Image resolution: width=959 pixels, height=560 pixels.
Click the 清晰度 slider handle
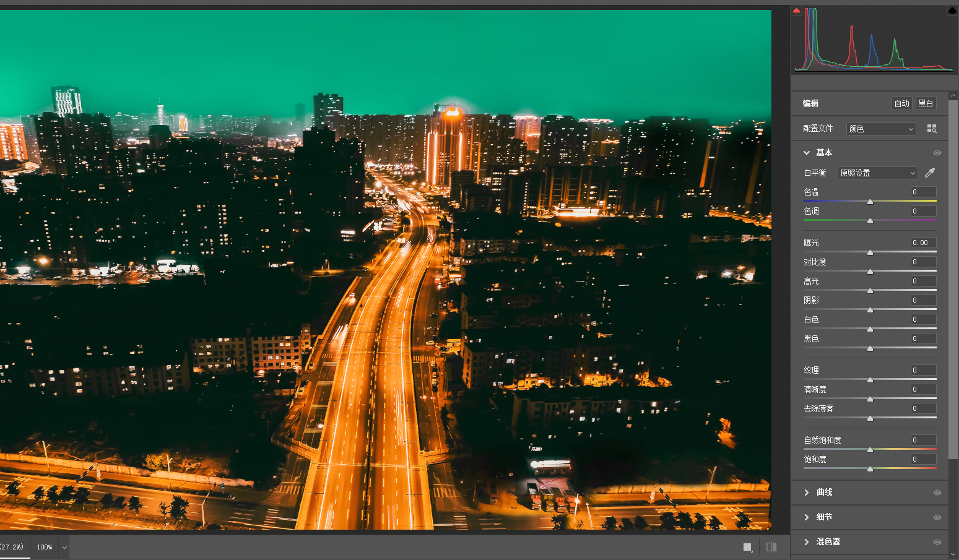click(x=870, y=399)
